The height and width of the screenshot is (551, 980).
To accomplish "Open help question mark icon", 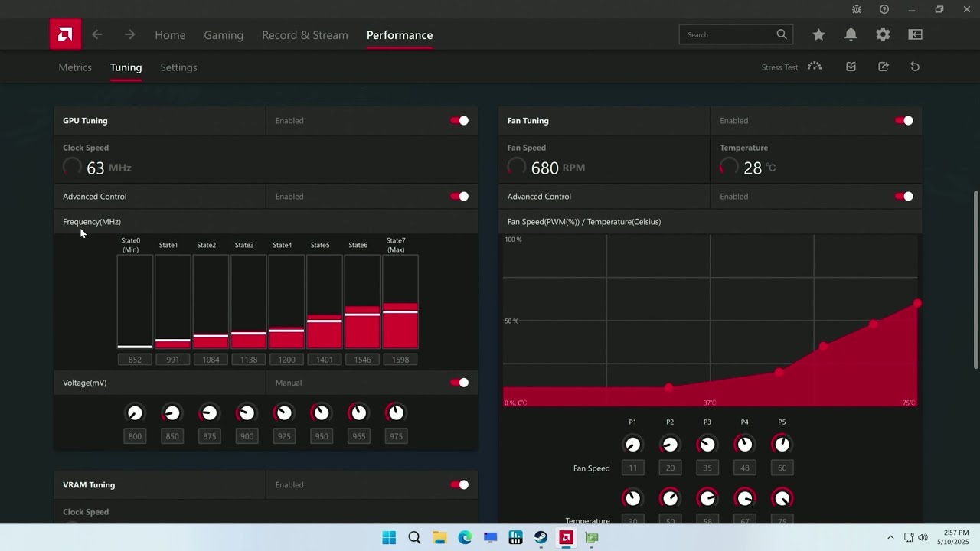I will pos(884,9).
